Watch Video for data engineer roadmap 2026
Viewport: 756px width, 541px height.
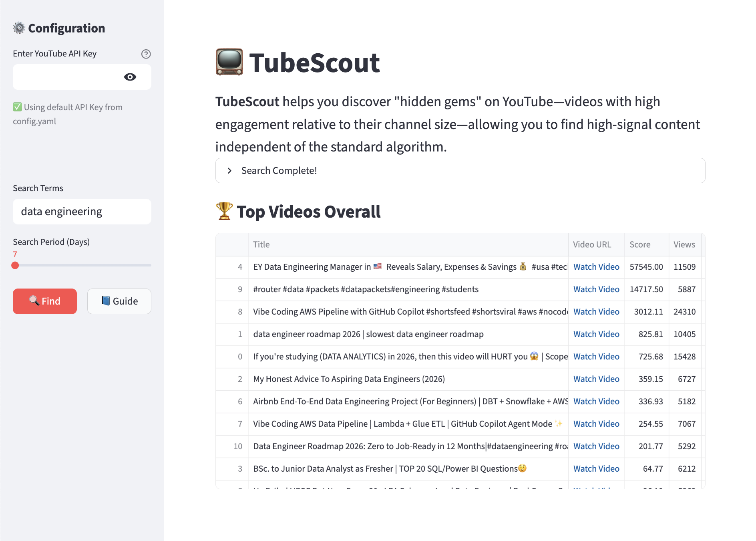click(x=596, y=334)
